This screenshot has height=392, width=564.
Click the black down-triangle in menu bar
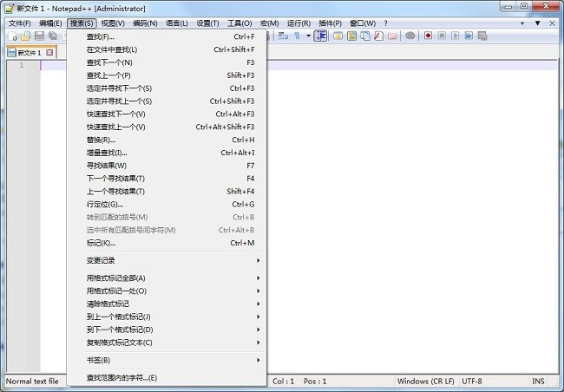click(537, 23)
